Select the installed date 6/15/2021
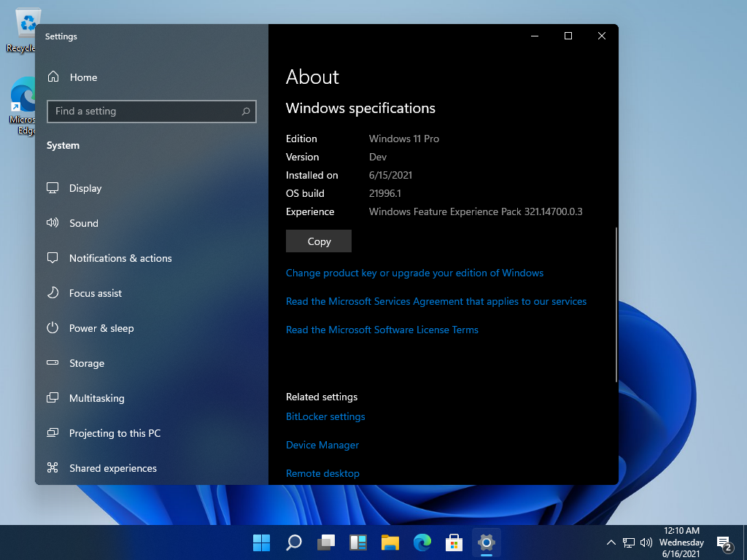 pos(391,175)
